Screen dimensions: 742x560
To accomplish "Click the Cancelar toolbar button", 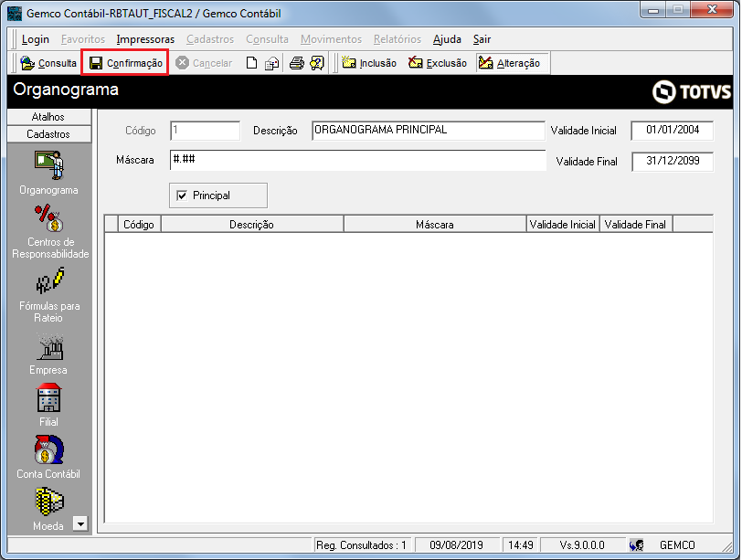I will 204,63.
